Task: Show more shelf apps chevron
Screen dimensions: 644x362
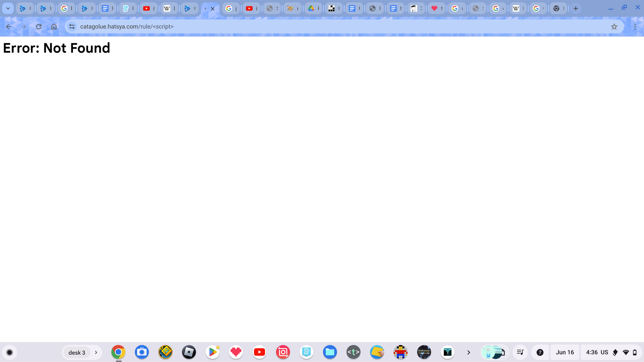Action: (x=469, y=353)
